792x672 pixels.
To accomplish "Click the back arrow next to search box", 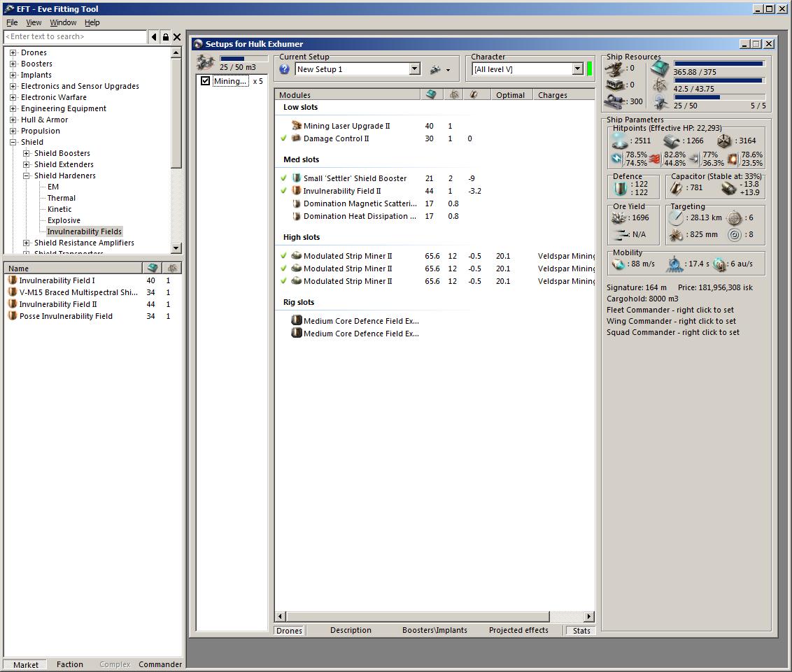I will point(154,37).
